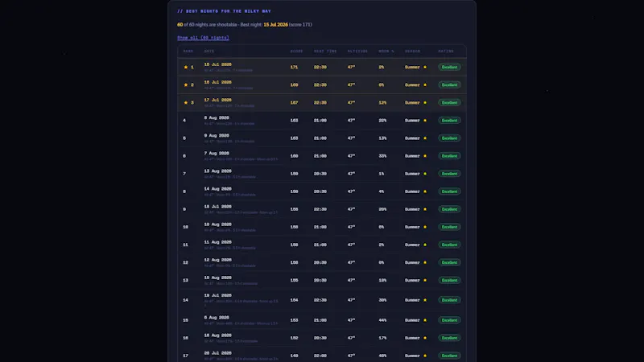Click the Excellent badge for 19 Jul 2026
The image size is (644, 362).
coord(449,300)
